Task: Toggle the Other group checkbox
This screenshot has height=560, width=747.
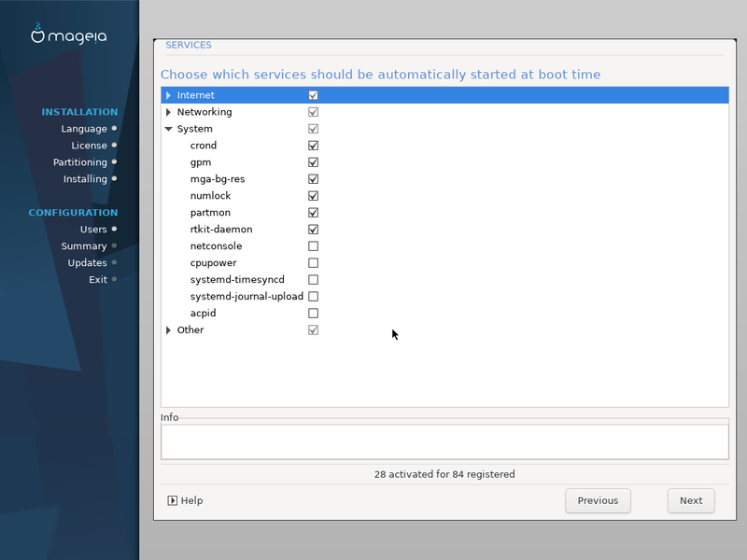Action: point(313,330)
